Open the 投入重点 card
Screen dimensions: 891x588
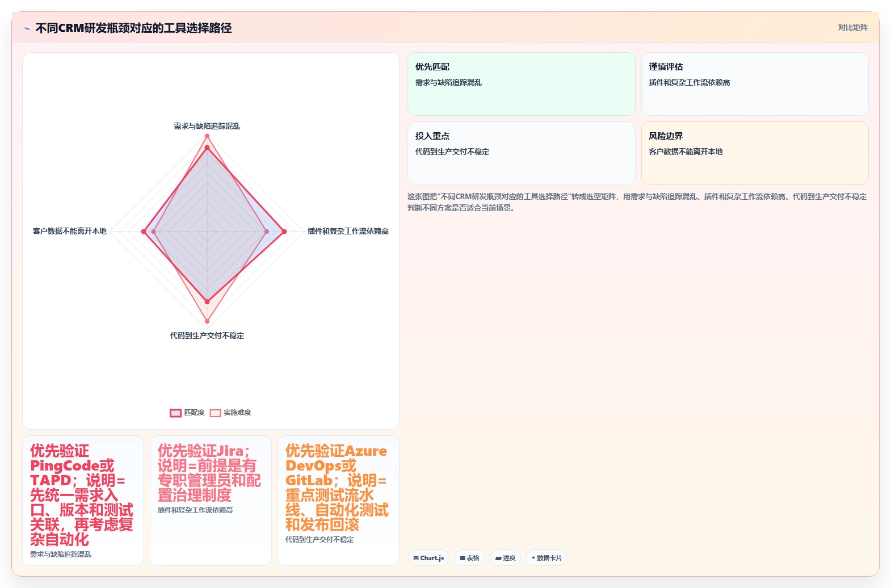521,153
